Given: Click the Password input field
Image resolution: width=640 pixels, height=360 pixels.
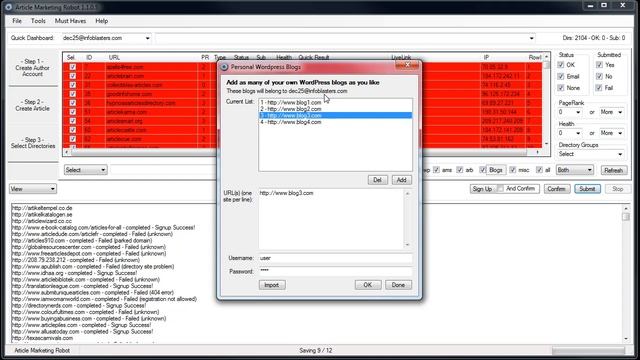Looking at the screenshot, I should 335,271.
